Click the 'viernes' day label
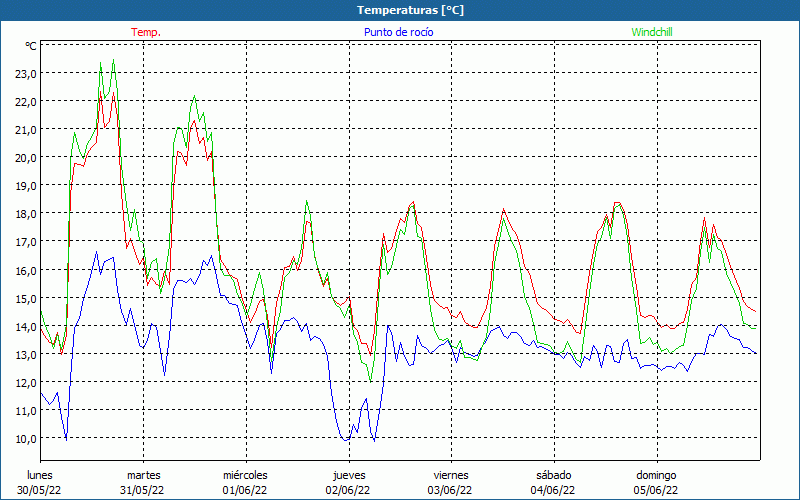800x500 pixels. [x=451, y=475]
